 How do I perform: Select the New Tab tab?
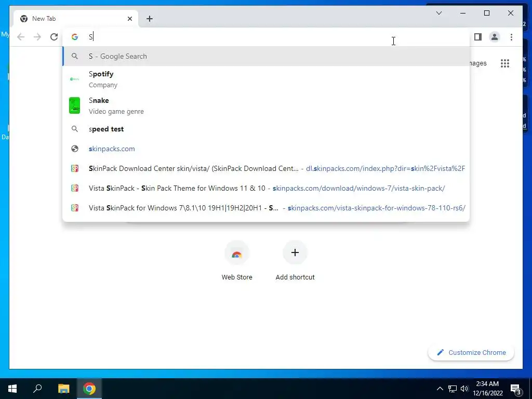coord(76,19)
